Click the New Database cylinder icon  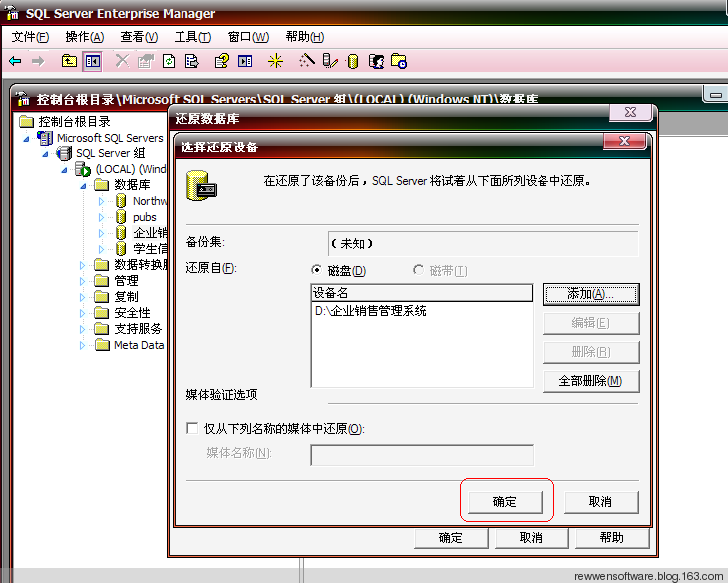coord(353,61)
